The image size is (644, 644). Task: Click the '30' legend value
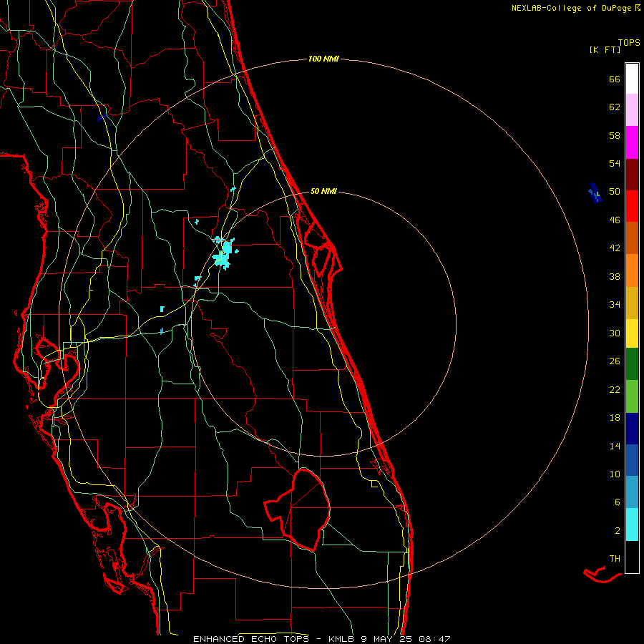click(x=615, y=333)
